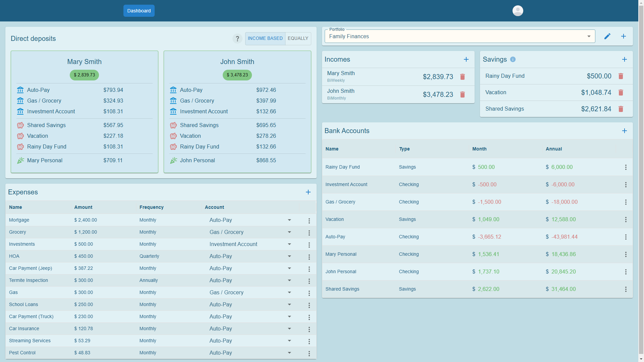Screen dimensions: 644x362
Task: Click Mary Smith's green deposit total badge
Action: click(84, 75)
